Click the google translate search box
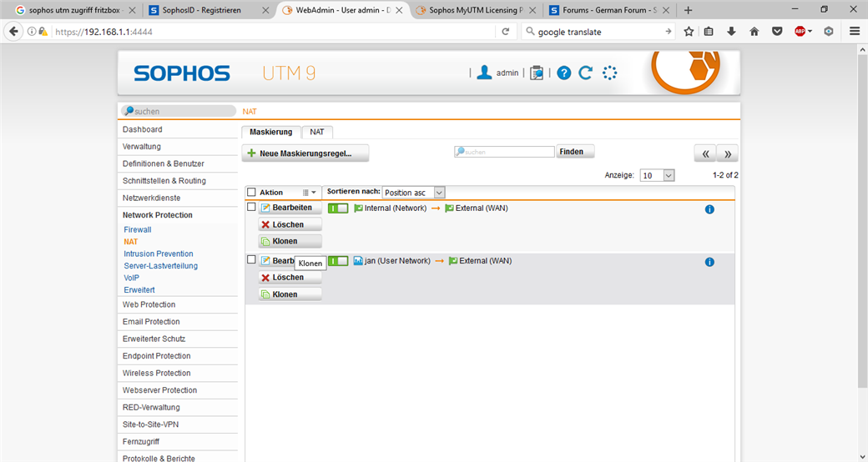Viewport: 868px width, 462px height. coord(599,32)
